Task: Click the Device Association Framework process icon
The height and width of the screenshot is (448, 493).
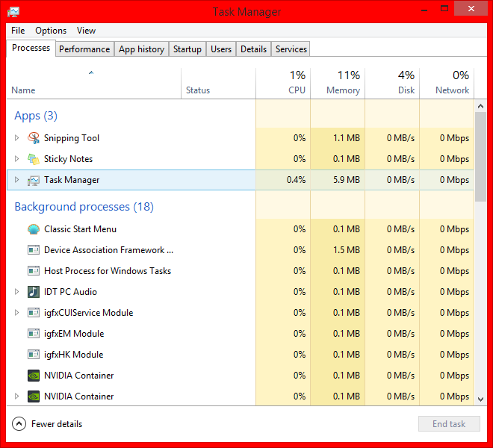Action: [x=34, y=250]
